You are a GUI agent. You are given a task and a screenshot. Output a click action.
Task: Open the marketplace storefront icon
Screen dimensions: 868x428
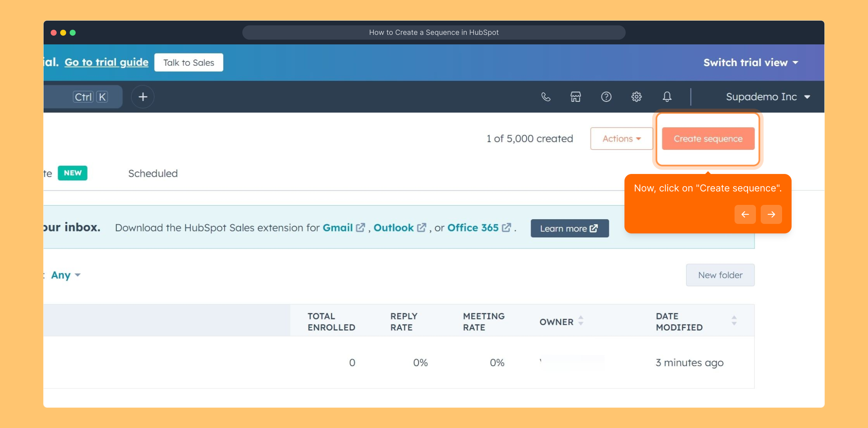(575, 97)
